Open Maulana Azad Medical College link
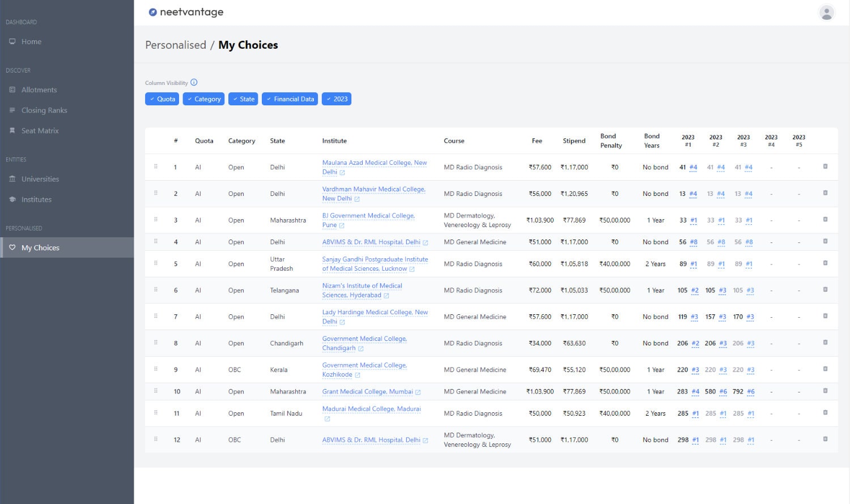850x504 pixels. click(x=374, y=163)
